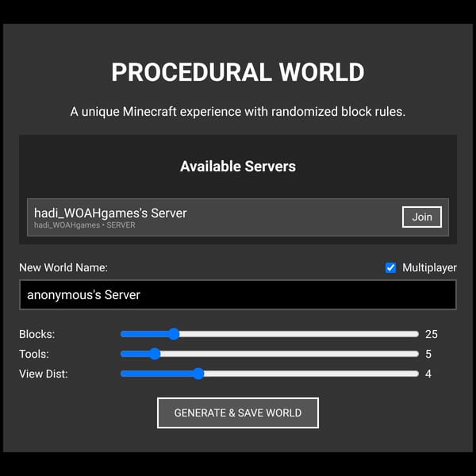The width and height of the screenshot is (476, 476).
Task: Click the 'Available Servers' heading
Action: click(238, 167)
